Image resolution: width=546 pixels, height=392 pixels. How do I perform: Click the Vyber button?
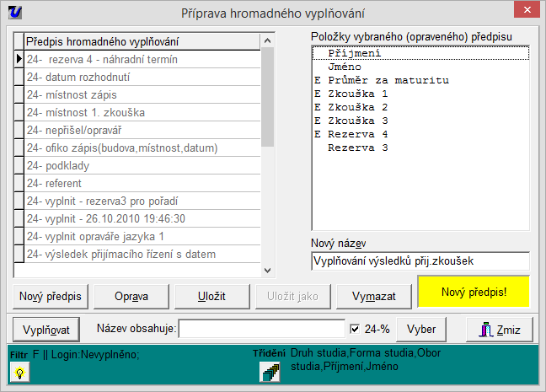(x=421, y=329)
